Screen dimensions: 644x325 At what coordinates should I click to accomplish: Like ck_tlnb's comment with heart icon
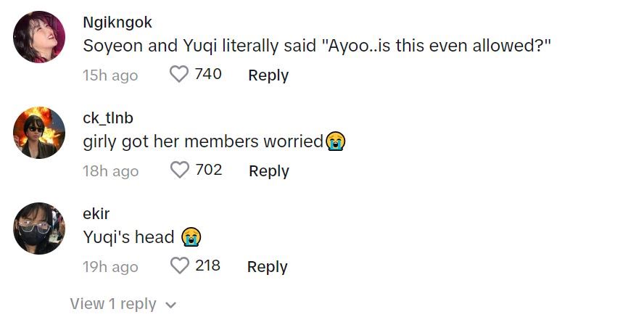pyautogui.click(x=179, y=170)
